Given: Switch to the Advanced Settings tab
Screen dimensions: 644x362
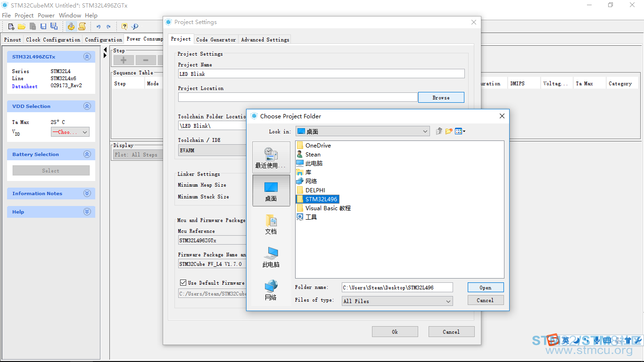Looking at the screenshot, I should (265, 40).
